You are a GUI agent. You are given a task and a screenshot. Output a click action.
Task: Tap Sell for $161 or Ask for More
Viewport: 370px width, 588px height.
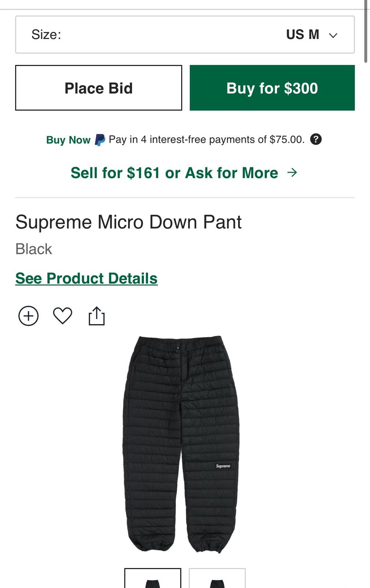point(174,173)
